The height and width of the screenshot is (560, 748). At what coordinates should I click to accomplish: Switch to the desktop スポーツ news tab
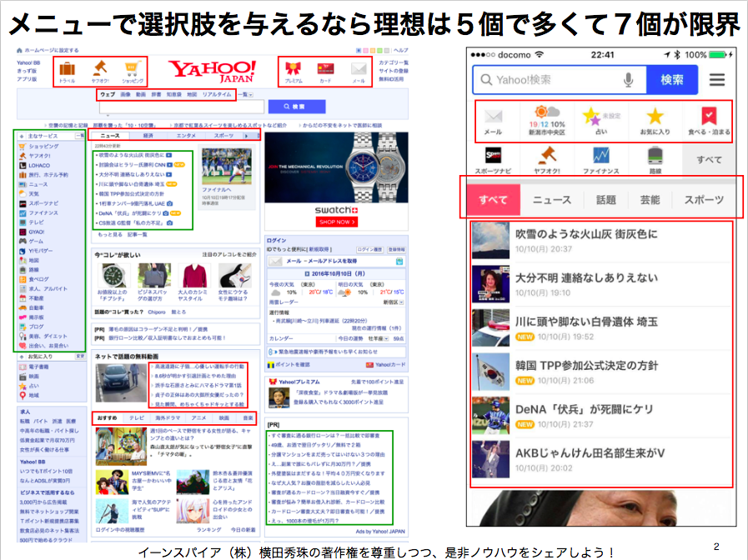click(x=223, y=136)
